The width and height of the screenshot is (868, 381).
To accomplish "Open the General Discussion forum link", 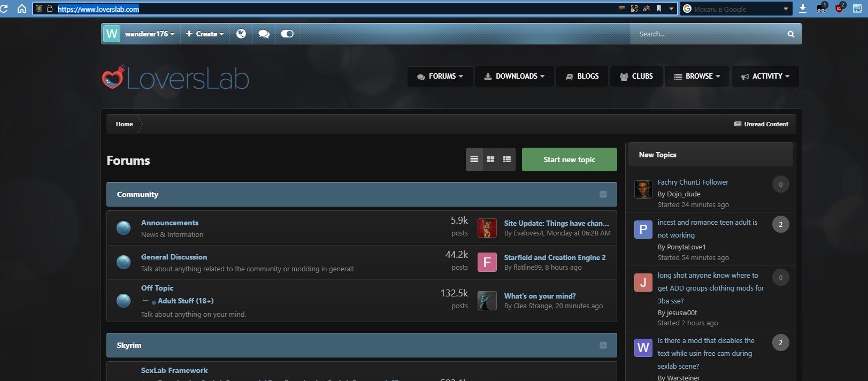I will coord(174,257).
